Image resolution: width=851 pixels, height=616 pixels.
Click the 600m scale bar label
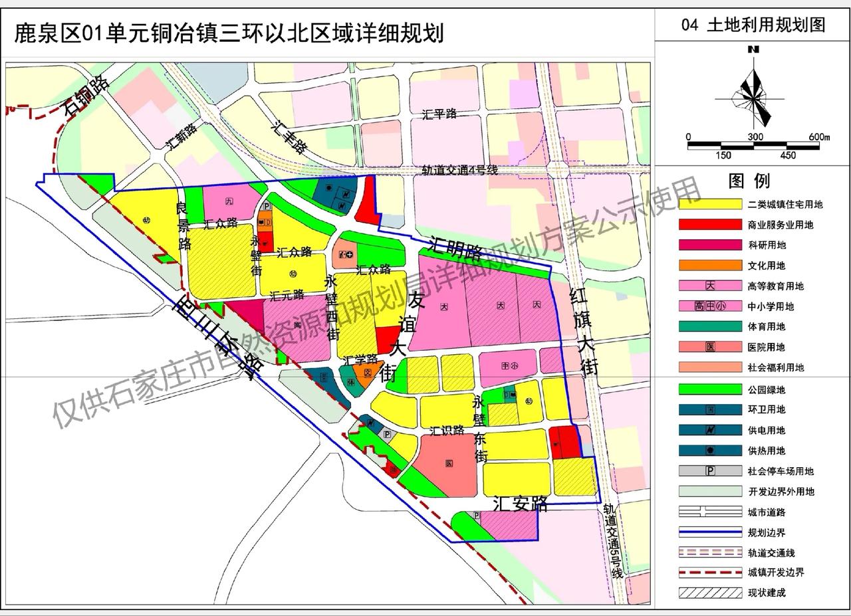819,137
